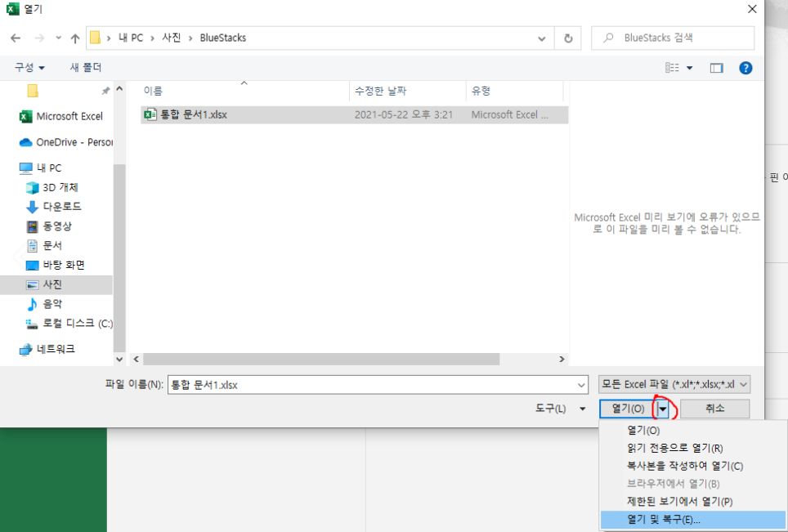Screen dimensions: 788x532
Task: Refresh the folder view
Action: tap(568, 38)
